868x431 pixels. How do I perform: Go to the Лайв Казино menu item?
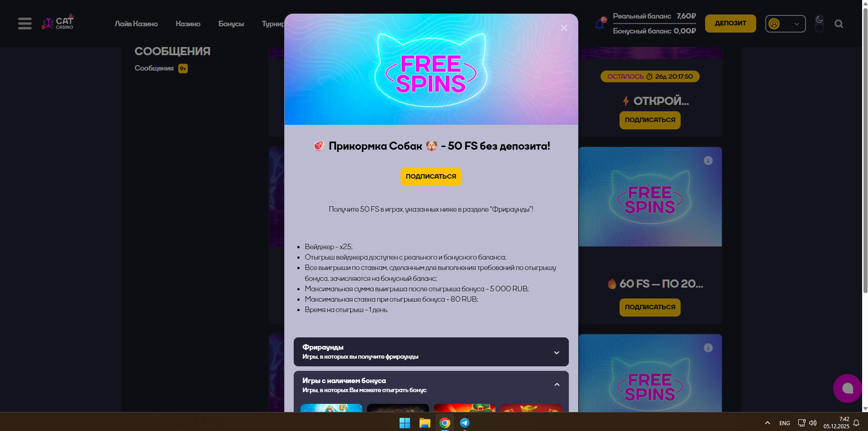point(136,24)
